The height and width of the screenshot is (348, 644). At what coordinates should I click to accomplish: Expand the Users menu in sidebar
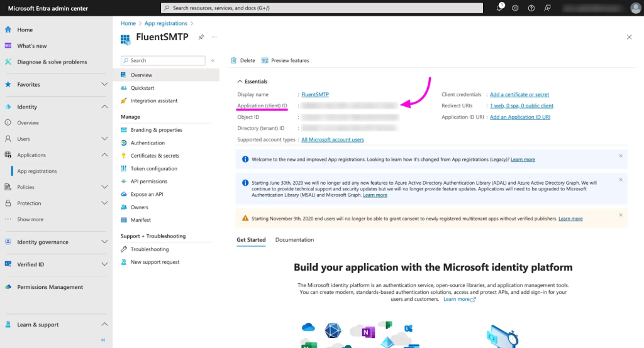click(104, 139)
